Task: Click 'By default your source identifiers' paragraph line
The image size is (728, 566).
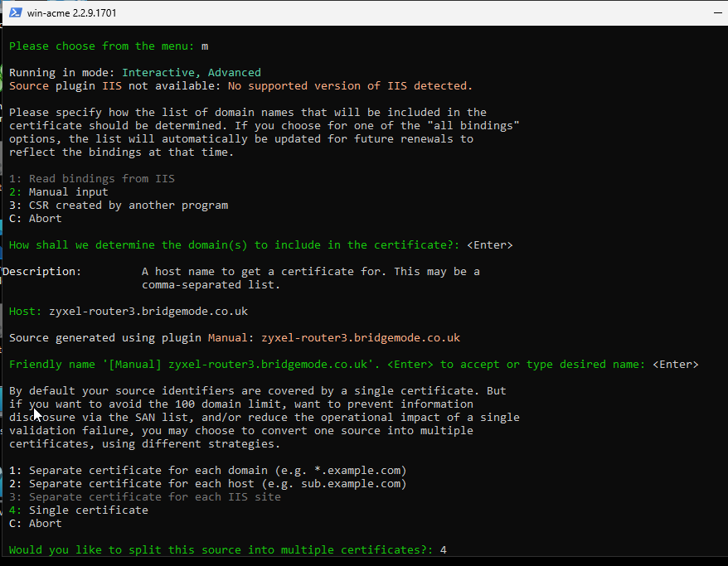Action: click(258, 391)
